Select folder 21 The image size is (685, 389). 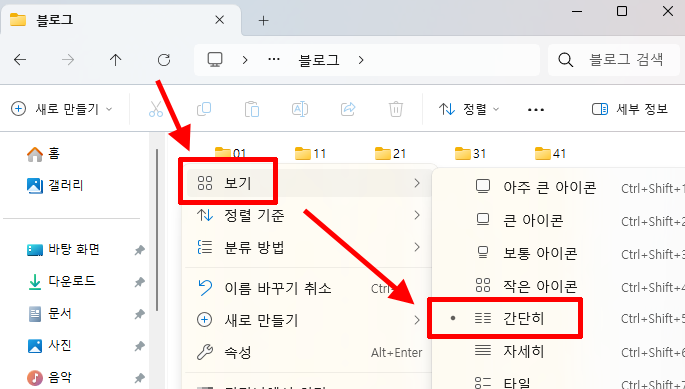tap(391, 153)
